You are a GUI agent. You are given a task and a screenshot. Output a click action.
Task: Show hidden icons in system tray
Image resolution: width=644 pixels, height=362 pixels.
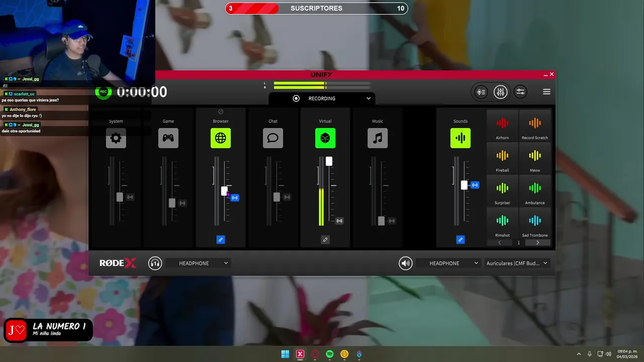tap(579, 354)
